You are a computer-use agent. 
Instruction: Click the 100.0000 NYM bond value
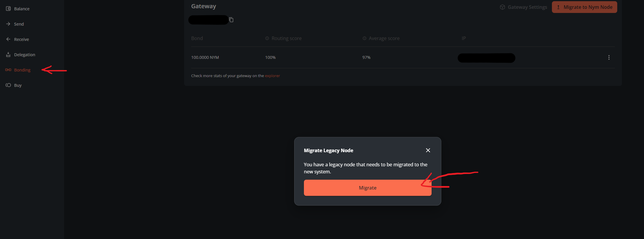tap(205, 57)
